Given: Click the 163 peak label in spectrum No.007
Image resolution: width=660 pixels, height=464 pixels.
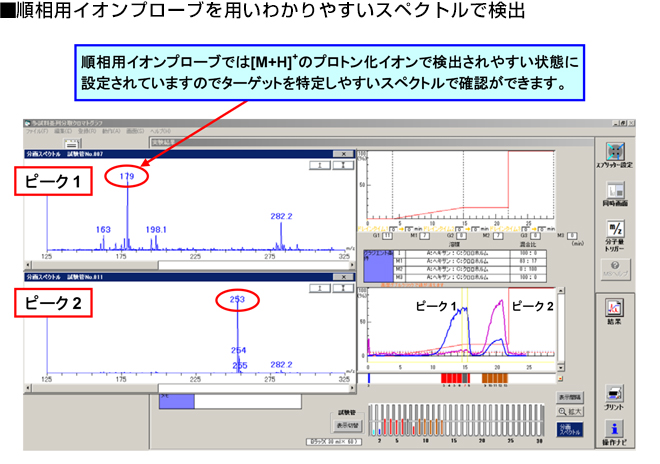Looking at the screenshot, I should (103, 229).
